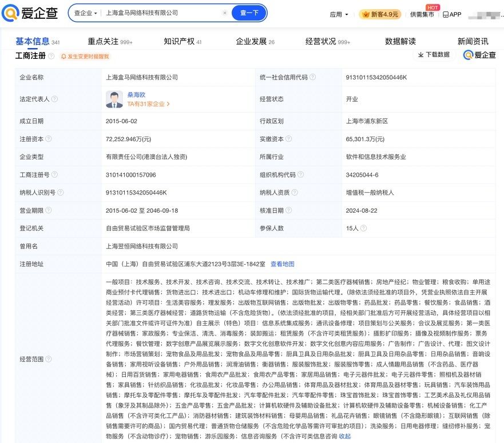Open the 查看地图 map link

(283, 264)
